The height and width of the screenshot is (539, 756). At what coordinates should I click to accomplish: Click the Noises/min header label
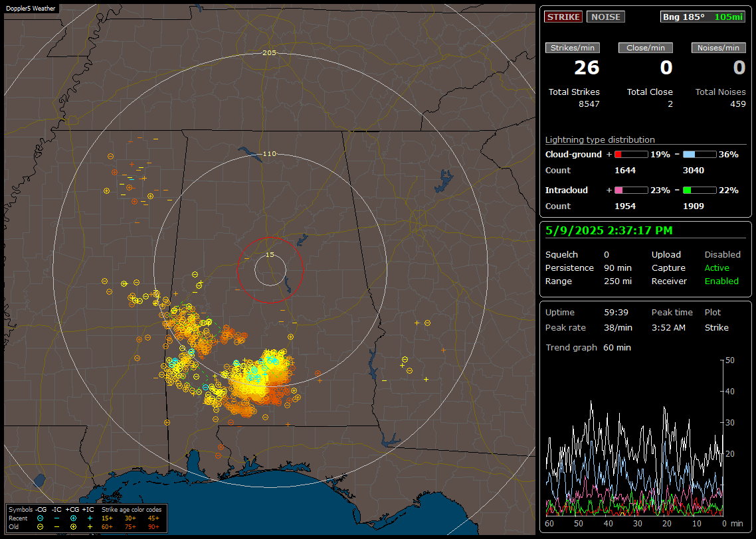click(x=718, y=48)
